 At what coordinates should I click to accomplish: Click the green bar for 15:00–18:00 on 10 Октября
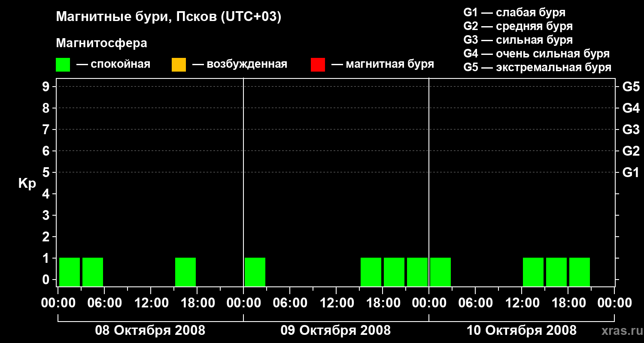tap(556, 272)
